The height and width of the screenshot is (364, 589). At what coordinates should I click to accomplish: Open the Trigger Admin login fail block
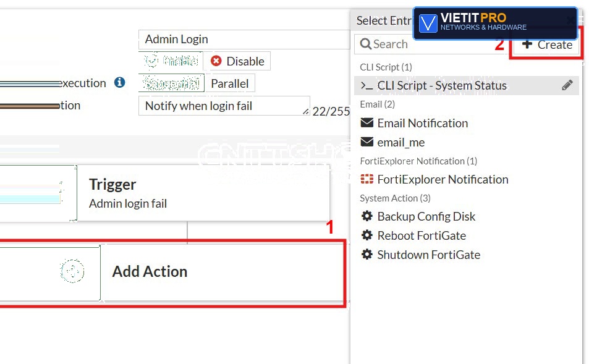tap(165, 193)
